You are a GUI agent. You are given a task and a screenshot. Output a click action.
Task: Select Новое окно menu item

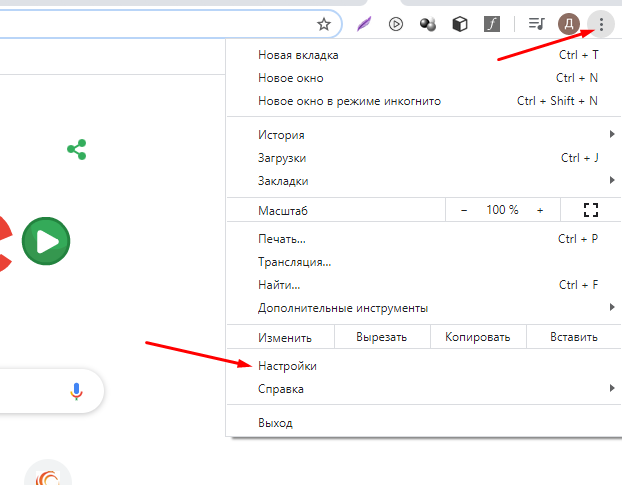[x=424, y=78]
